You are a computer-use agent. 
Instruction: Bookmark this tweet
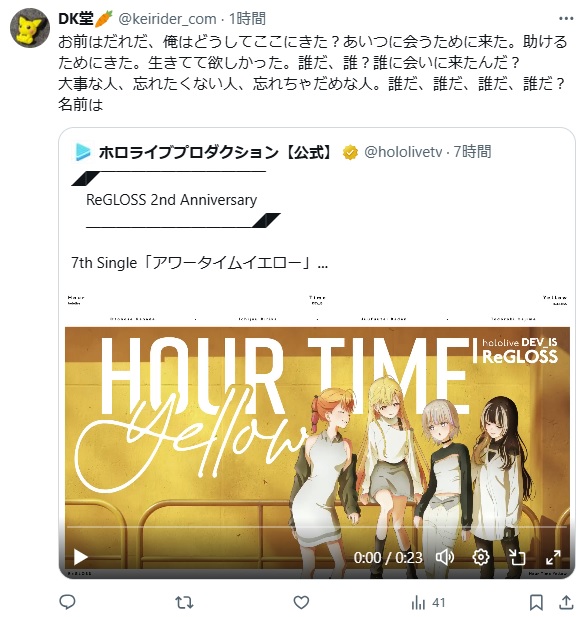coord(536,602)
